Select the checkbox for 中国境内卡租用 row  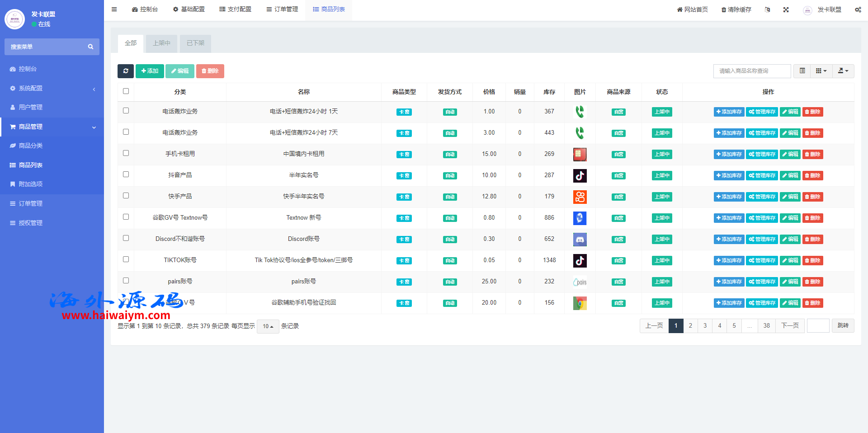(126, 153)
